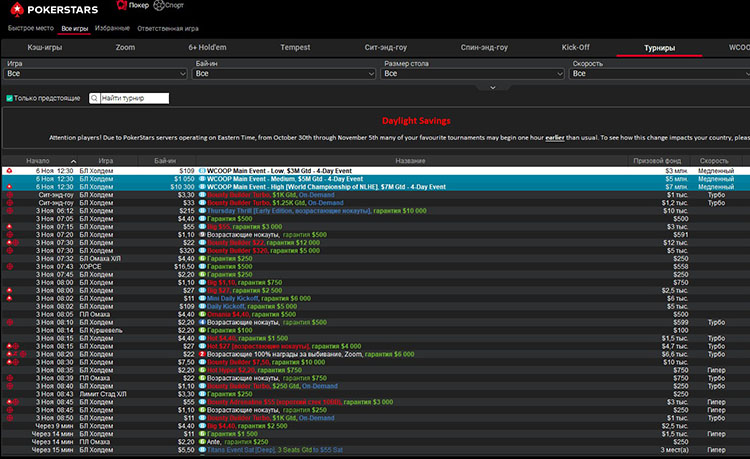The height and width of the screenshot is (459, 750).
Task: Open the Покер section icon
Action: (x=121, y=5)
